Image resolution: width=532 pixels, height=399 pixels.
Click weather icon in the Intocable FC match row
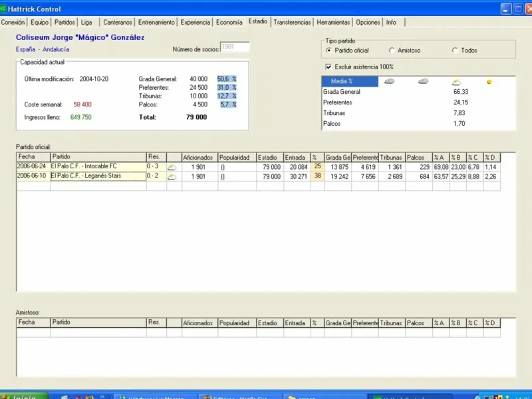click(172, 168)
